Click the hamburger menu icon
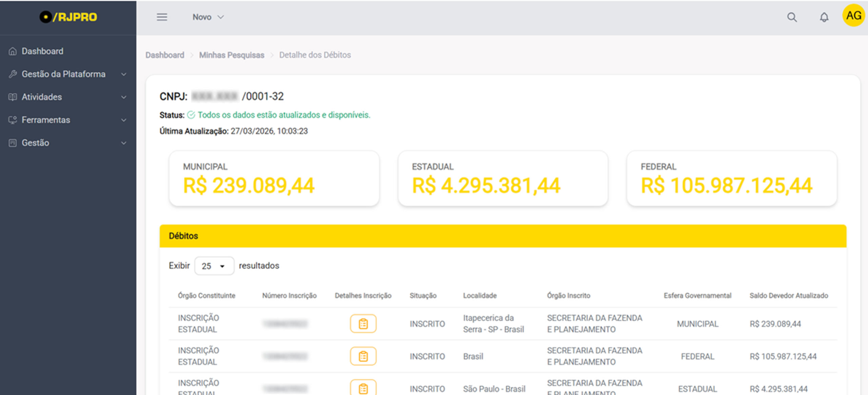868x395 pixels. [162, 17]
